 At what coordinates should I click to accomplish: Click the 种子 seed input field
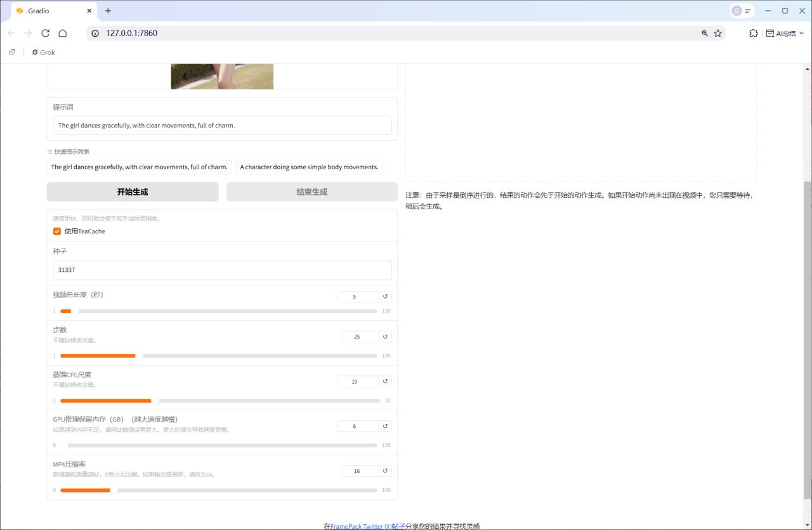[222, 270]
